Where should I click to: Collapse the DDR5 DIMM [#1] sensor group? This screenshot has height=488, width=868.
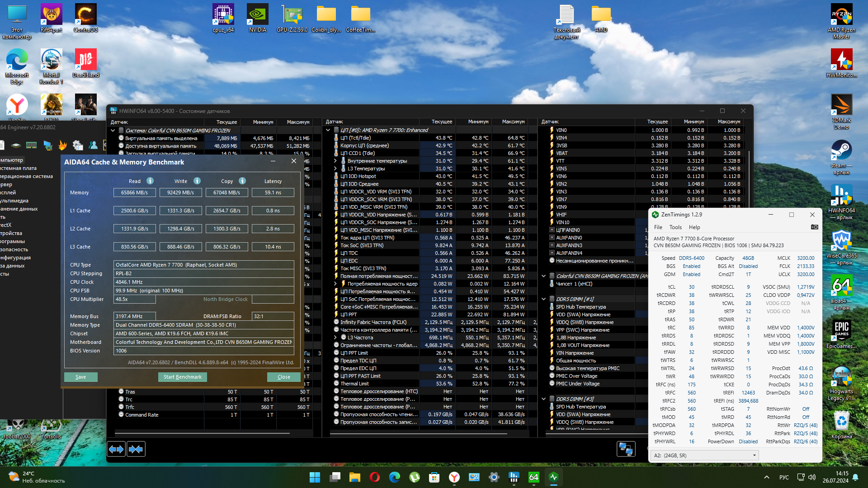coord(544,299)
